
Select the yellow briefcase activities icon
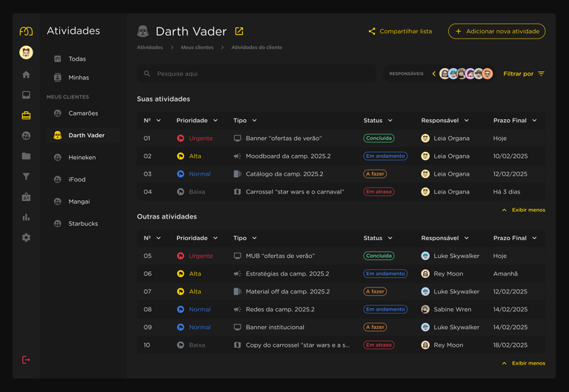click(26, 116)
